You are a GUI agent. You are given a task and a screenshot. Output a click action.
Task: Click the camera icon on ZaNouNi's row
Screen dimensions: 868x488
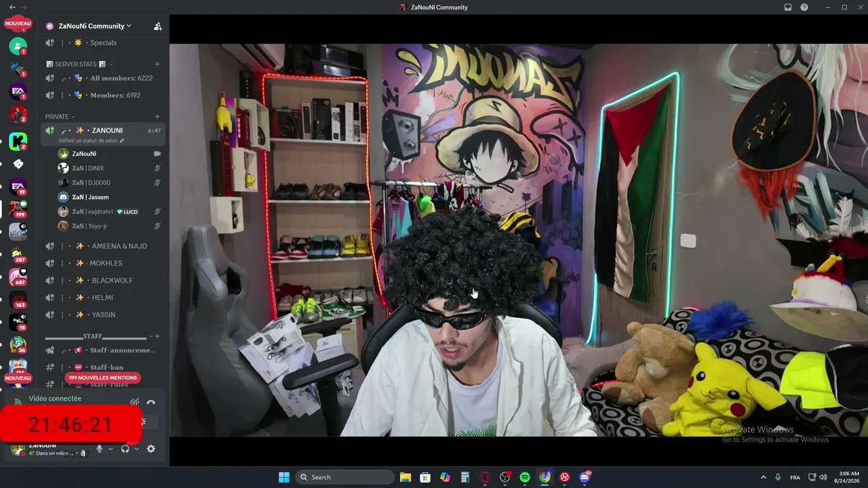click(x=157, y=154)
